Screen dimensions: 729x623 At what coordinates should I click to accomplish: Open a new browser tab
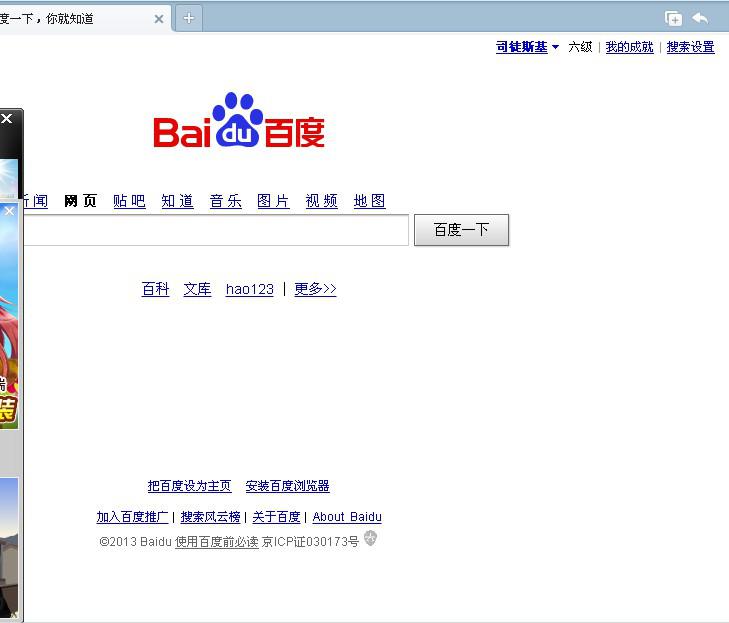click(189, 19)
